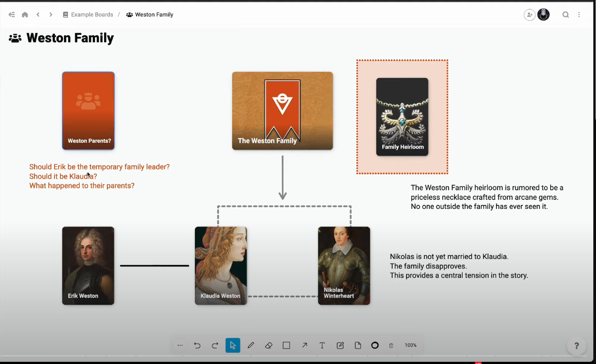The image size is (596, 364).
Task: Select the Nikolas Winterheart portrait card
Action: point(344,266)
